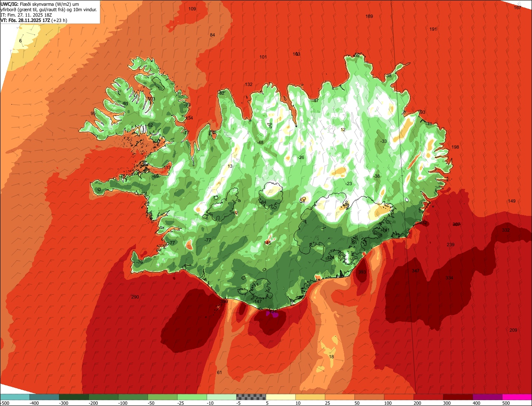Viewport: 532px width, 406px height.
Task: Click the value -76 on the map
Action: pos(139,262)
